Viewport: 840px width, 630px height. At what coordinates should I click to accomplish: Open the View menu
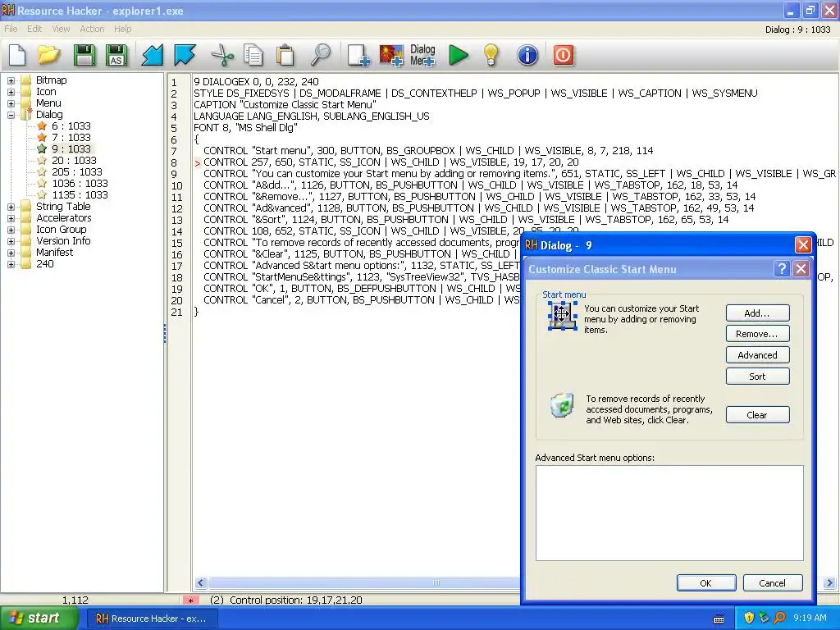pyautogui.click(x=61, y=29)
